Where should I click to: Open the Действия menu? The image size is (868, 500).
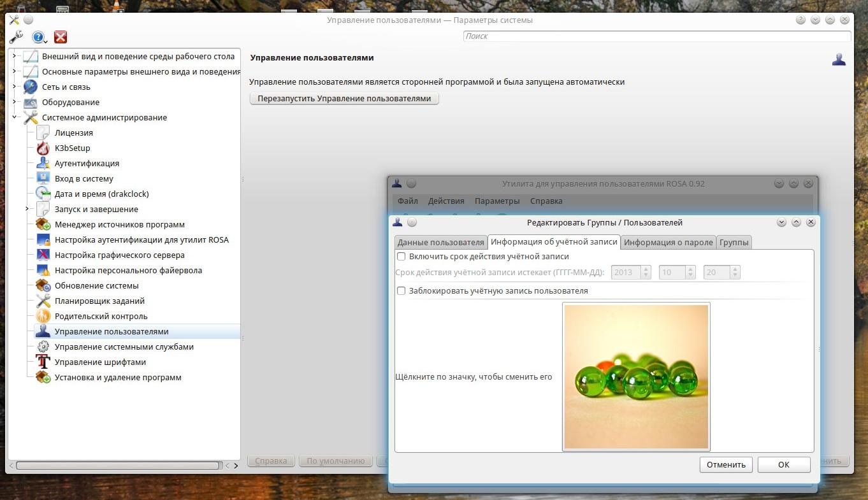[446, 201]
